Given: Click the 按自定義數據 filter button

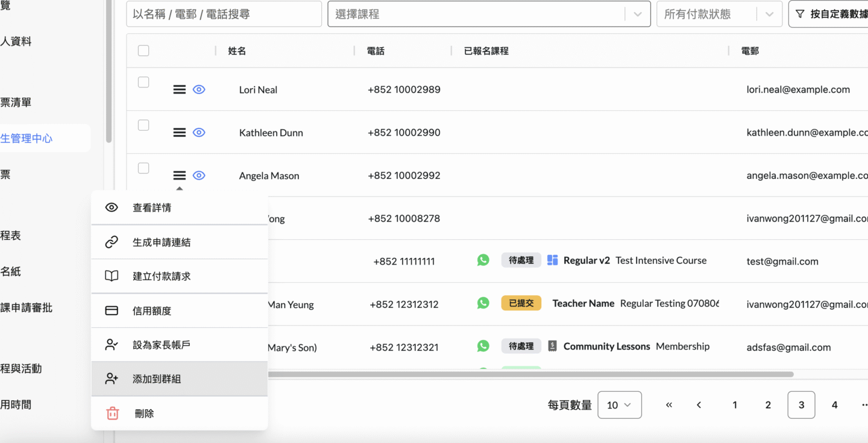Looking at the screenshot, I should pos(832,14).
